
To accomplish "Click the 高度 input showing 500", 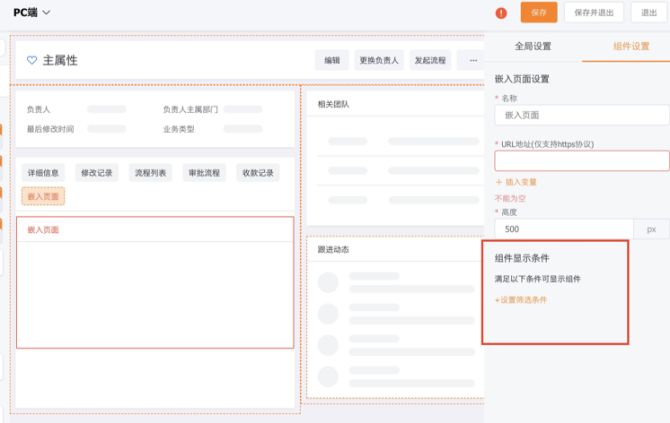I will [563, 229].
